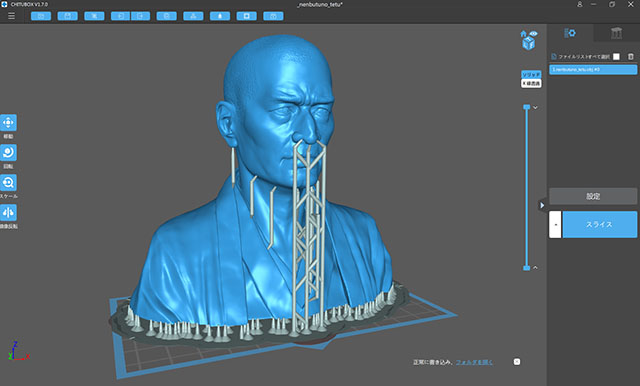Toggle the eye visibility icon above view cube
The image size is (640, 386).
pyautogui.click(x=533, y=33)
